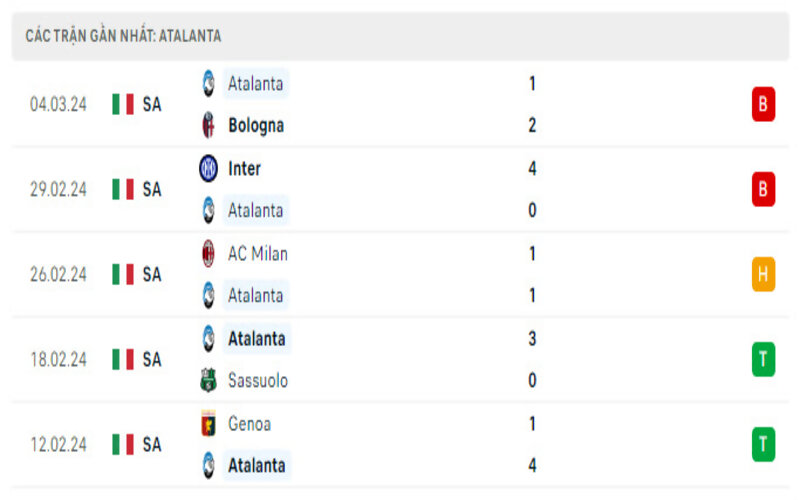Screen dimensions: 800x500
Task: Click orange H badge for AC Milan match
Action: (x=763, y=274)
